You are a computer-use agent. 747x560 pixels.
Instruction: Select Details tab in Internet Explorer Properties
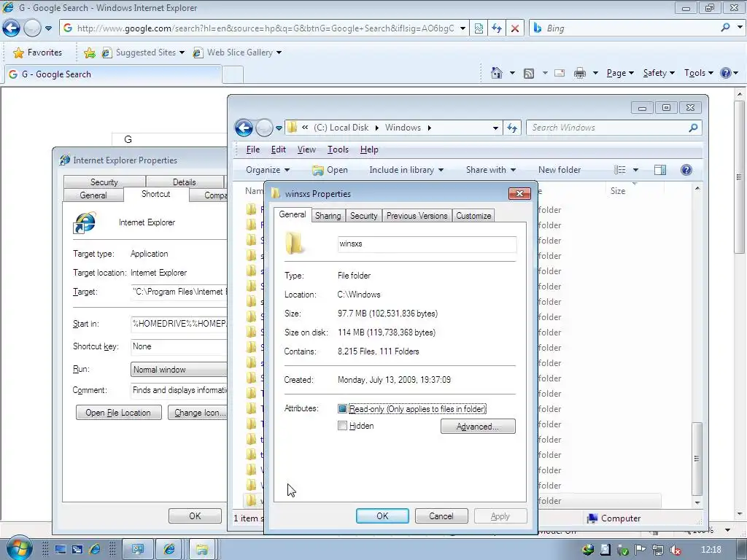[185, 182]
